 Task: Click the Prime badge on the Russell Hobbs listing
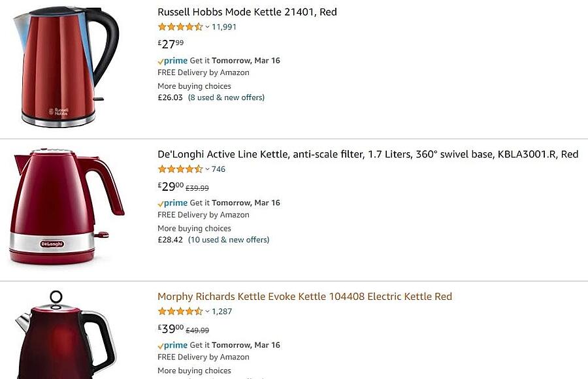point(174,60)
